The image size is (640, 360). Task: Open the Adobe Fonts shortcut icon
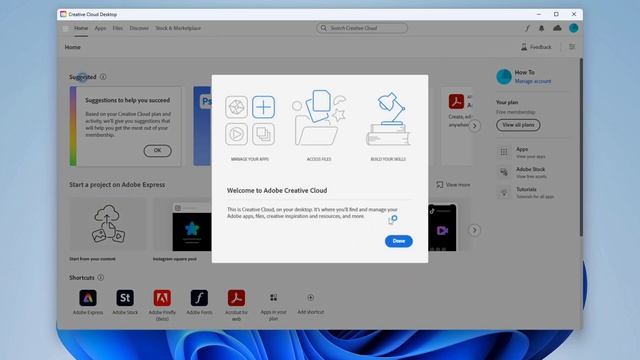coord(199,298)
